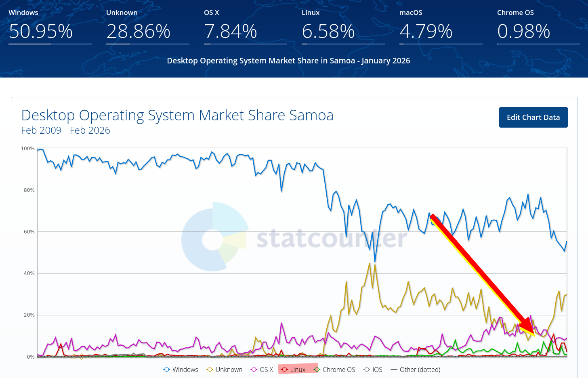Click the statcounter watermark pie logo
This screenshot has height=378, width=588.
214,239
